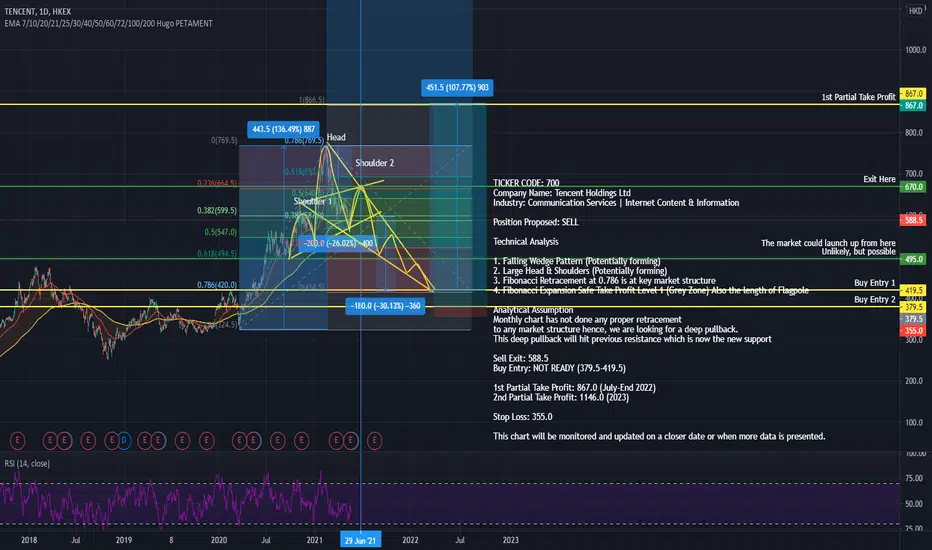Click the rightmost earnings 'E' marker
This screenshot has width=932, height=550.
[374, 441]
